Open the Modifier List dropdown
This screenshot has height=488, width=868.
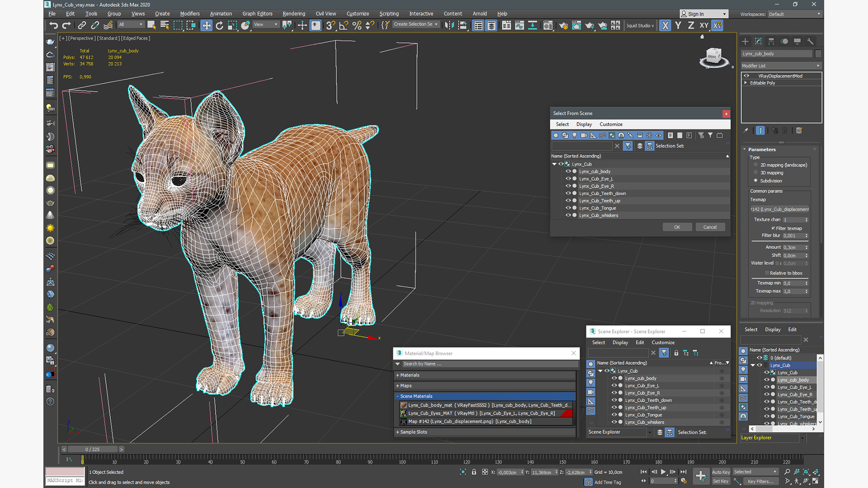click(781, 66)
